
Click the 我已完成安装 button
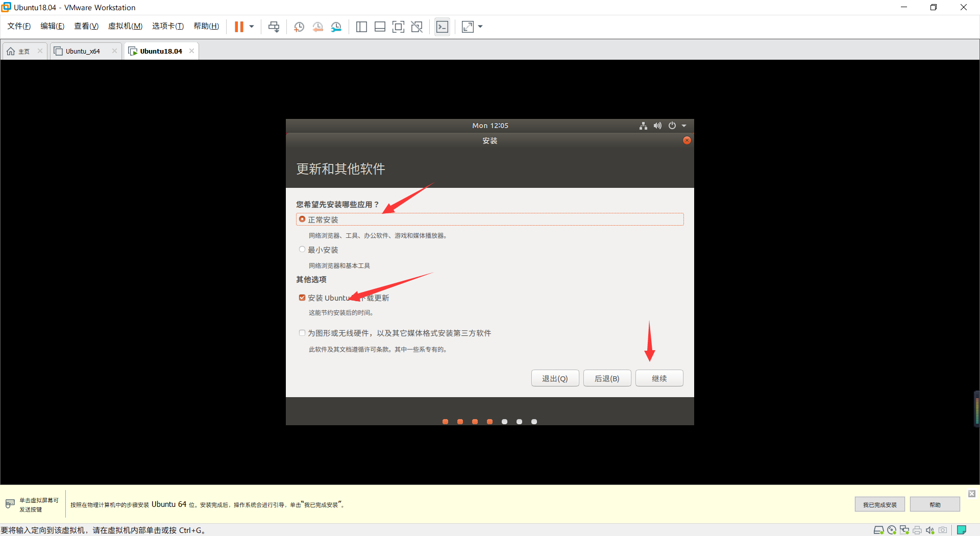(x=879, y=504)
